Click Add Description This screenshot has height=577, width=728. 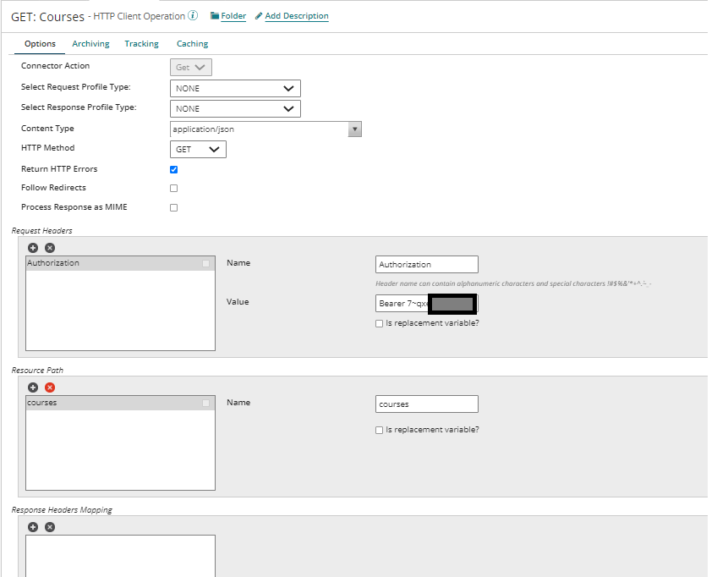[x=297, y=15]
